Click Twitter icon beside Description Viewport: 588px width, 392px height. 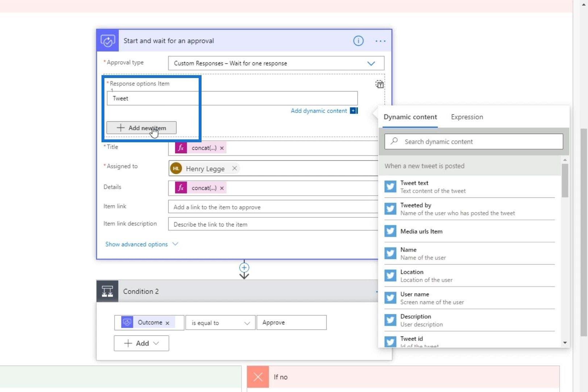[390, 320]
